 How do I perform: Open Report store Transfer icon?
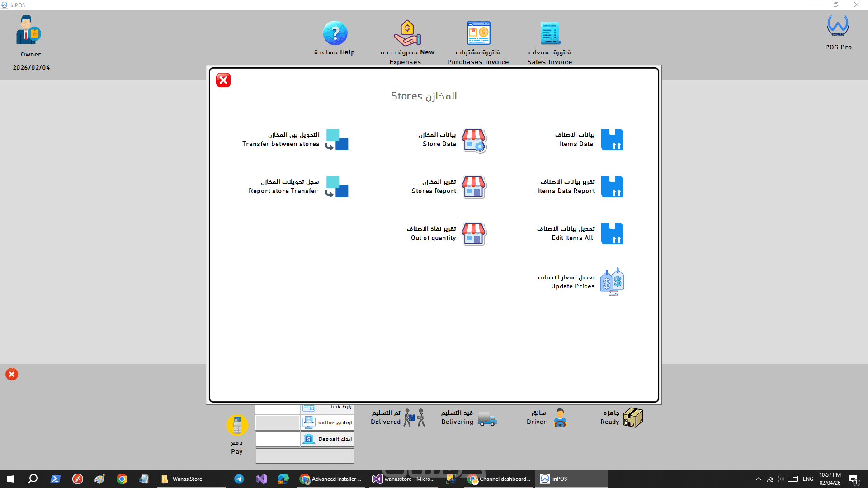[x=337, y=187]
